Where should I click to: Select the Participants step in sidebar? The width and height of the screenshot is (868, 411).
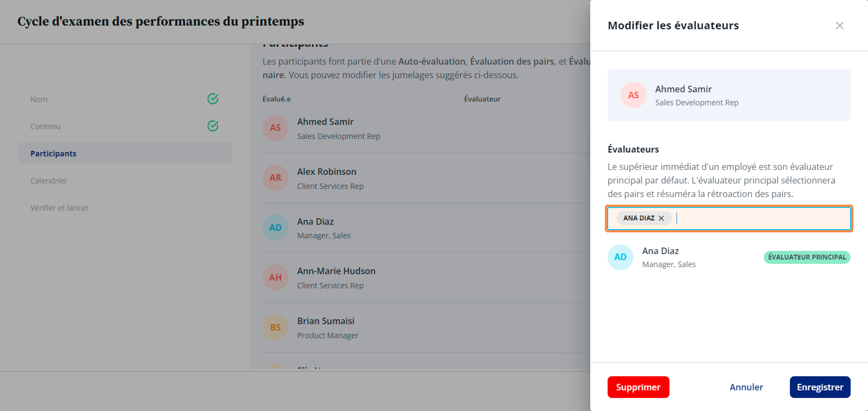(x=125, y=153)
